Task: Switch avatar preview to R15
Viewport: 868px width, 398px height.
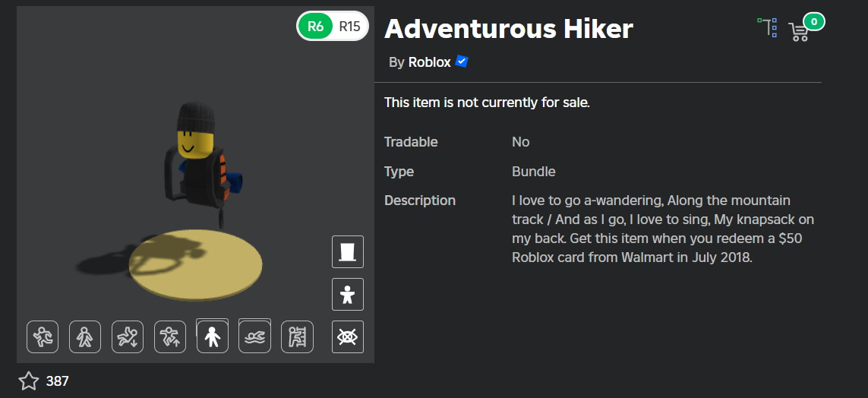Action: 350,26
